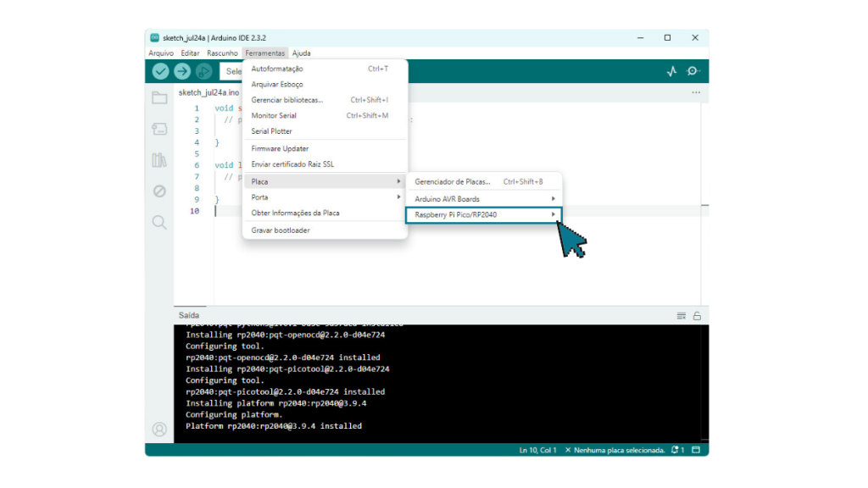The width and height of the screenshot is (868, 488).
Task: Click the user account icon
Action: coord(159,430)
